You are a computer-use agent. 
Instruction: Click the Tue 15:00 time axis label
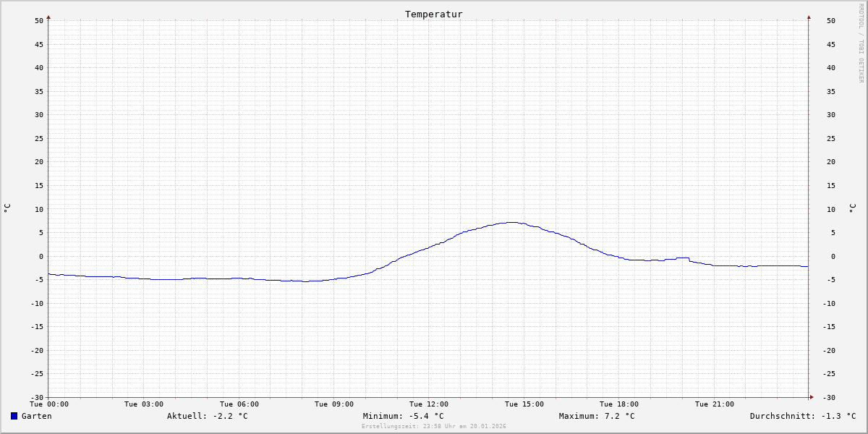pyautogui.click(x=524, y=404)
